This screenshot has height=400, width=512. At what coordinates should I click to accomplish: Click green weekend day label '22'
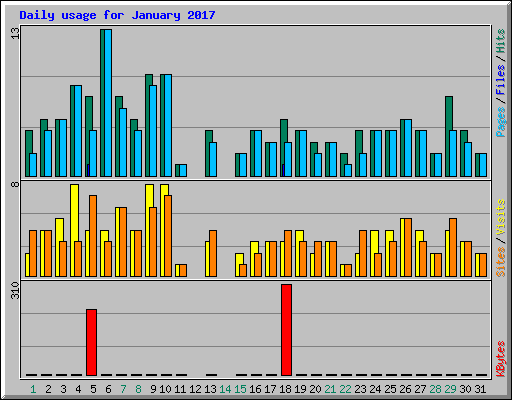point(345,389)
